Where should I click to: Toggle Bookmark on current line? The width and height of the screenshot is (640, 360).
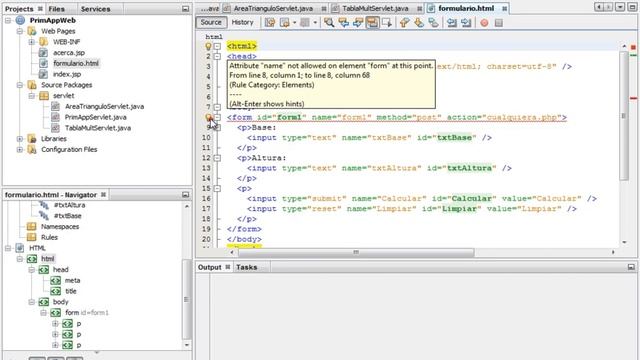[433, 22]
